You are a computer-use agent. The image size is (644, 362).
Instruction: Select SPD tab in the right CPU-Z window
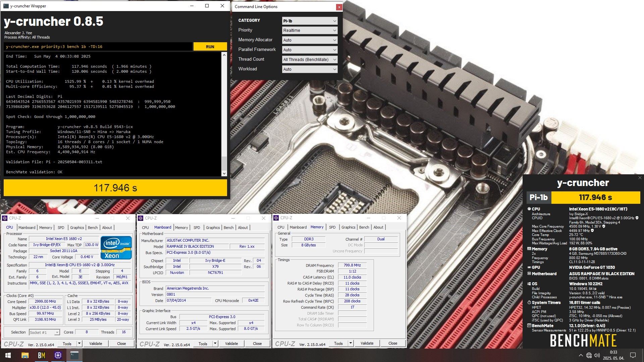(x=332, y=227)
